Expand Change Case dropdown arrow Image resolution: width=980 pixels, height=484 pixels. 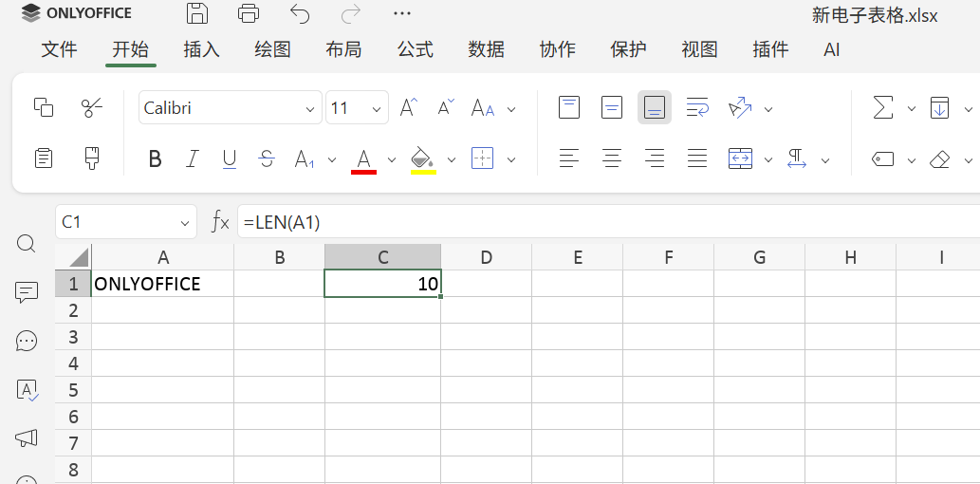[x=511, y=109]
